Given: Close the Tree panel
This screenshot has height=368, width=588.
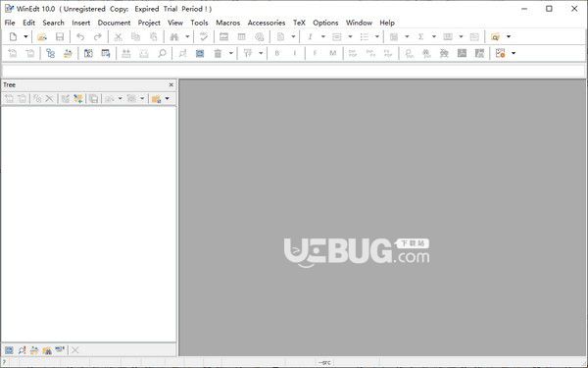Looking at the screenshot, I should tap(171, 84).
